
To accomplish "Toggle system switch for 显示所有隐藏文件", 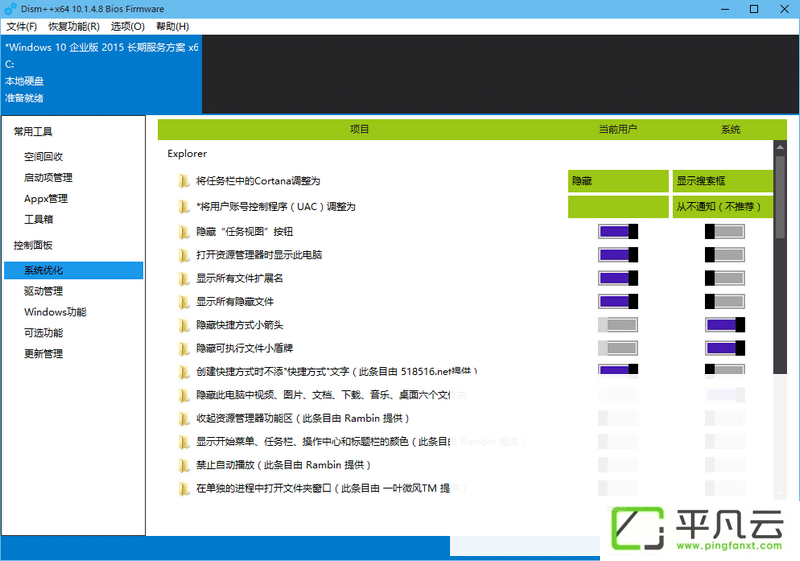I will pyautogui.click(x=724, y=301).
